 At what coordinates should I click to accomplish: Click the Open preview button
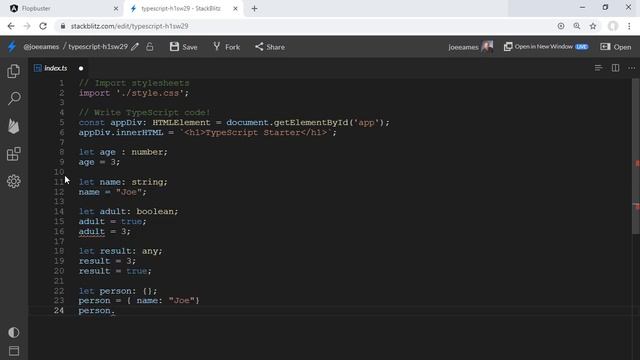click(616, 47)
